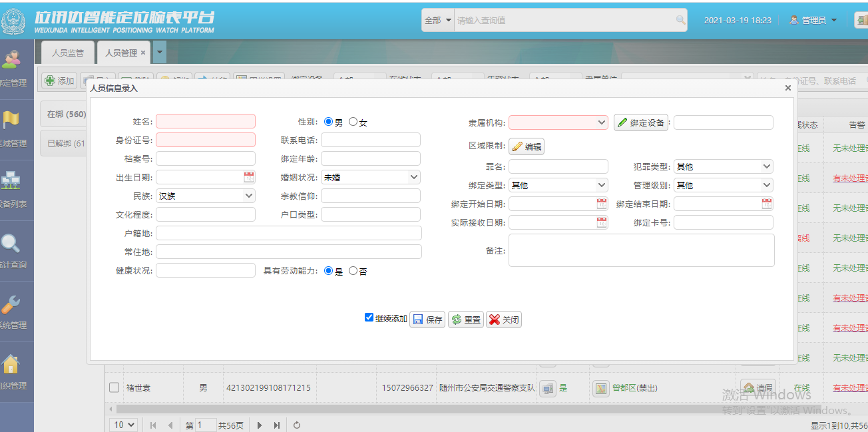Viewport: 868px width, 432px height.
Task: Click the 组织管理 house icon in sidebar
Action: 11,365
